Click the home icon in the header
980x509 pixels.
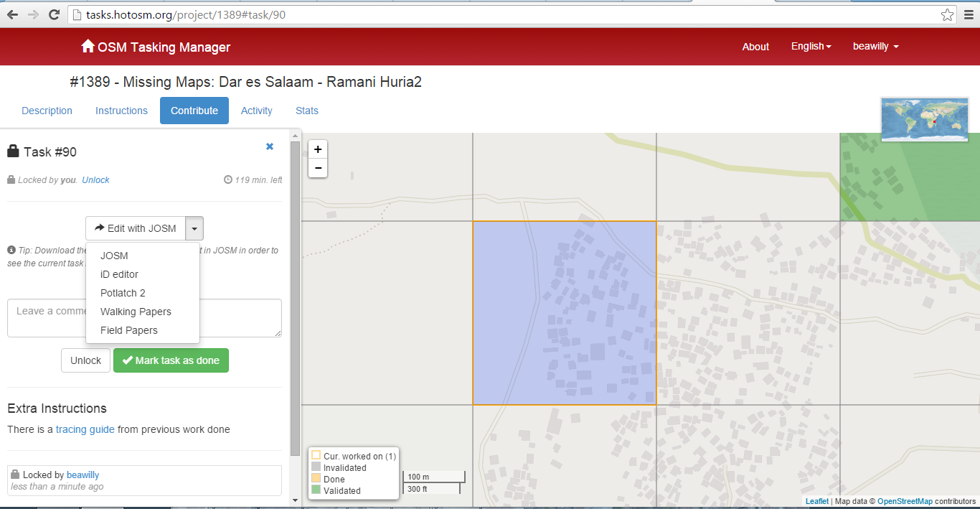88,47
